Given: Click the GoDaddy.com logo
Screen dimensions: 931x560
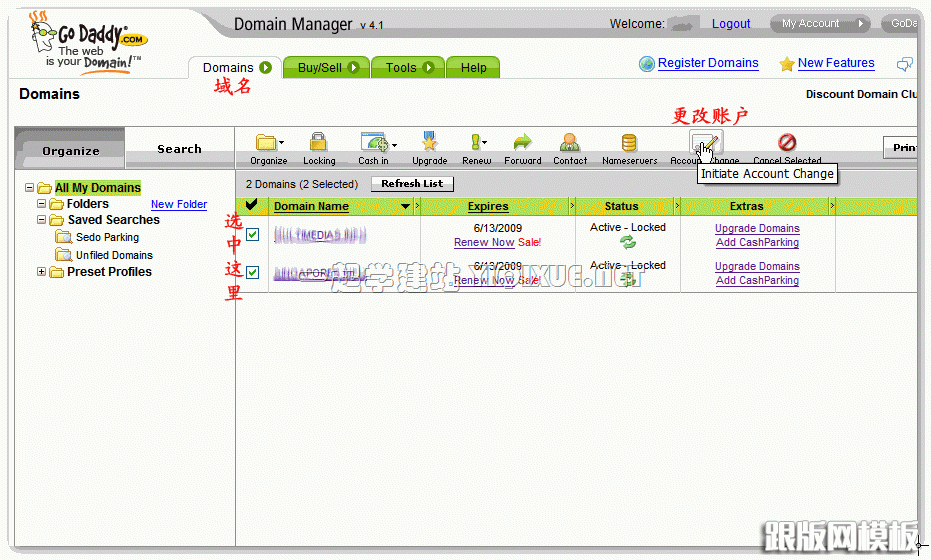Looking at the screenshot, I should [x=89, y=43].
